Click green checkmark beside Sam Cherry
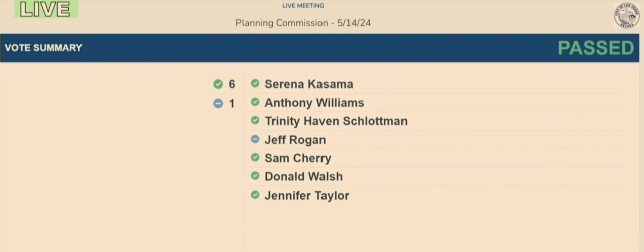This screenshot has width=644, height=252. [x=255, y=158]
